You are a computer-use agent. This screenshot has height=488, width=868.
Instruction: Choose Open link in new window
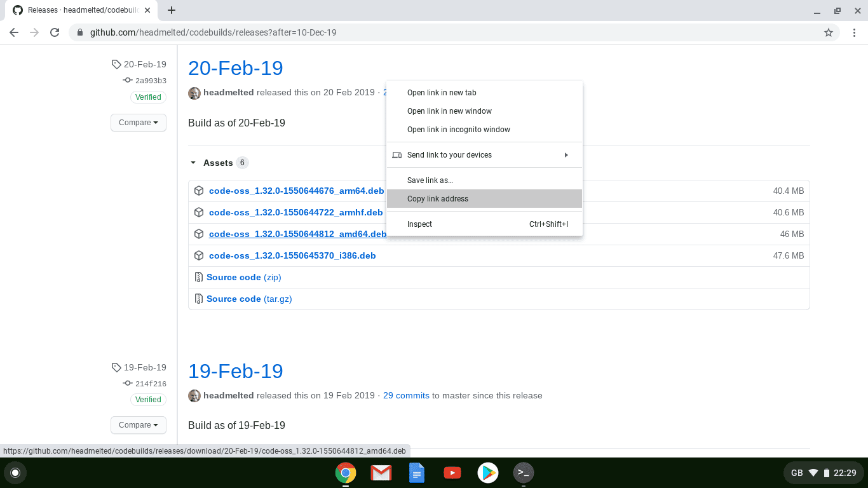click(485, 111)
